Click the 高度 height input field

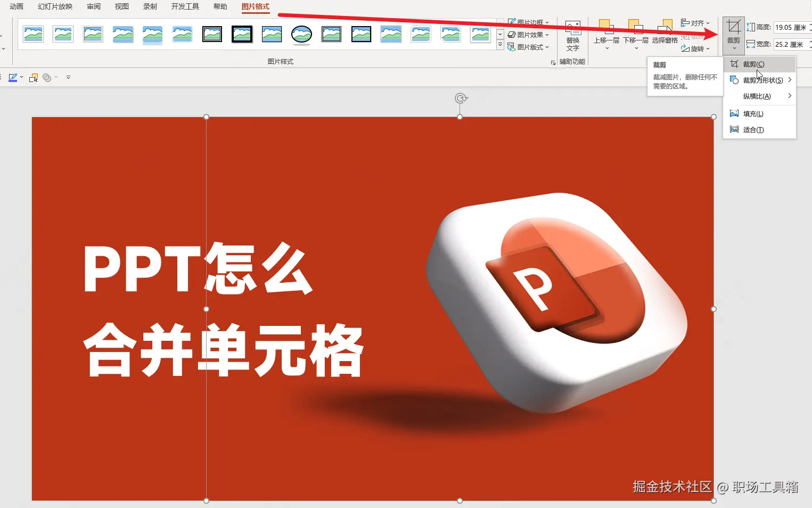click(x=790, y=27)
